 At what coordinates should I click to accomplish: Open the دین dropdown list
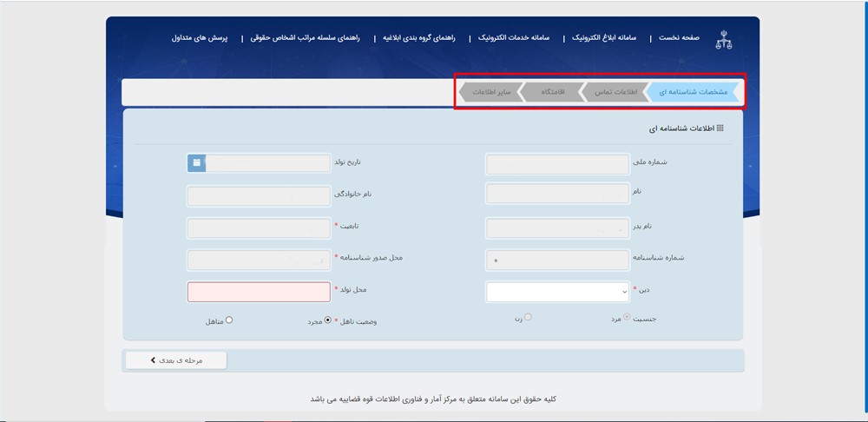tap(557, 292)
